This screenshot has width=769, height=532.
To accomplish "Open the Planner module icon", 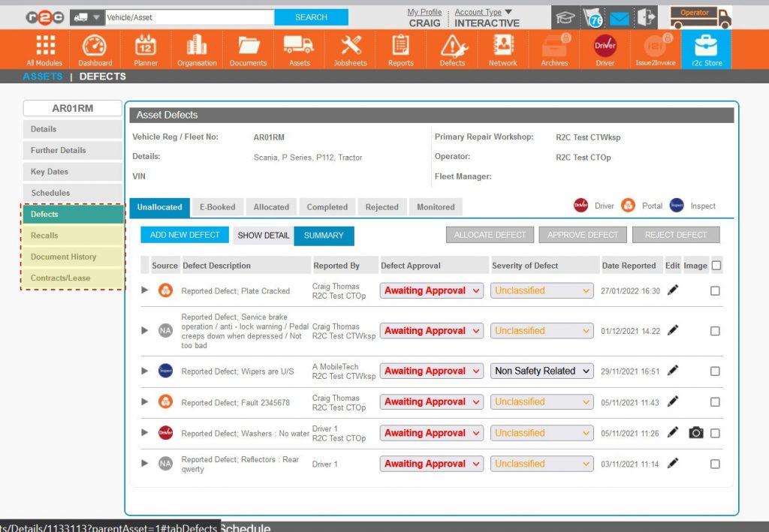I will click(146, 47).
